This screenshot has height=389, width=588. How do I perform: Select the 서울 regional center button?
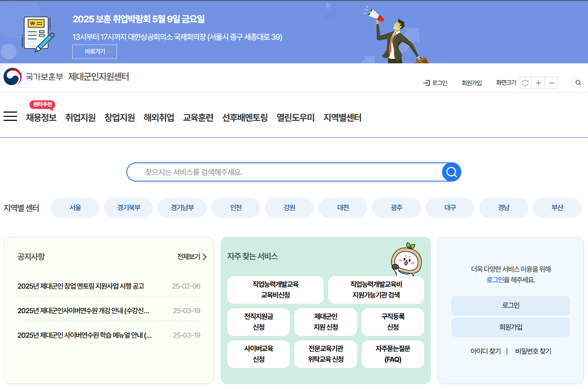[75, 207]
